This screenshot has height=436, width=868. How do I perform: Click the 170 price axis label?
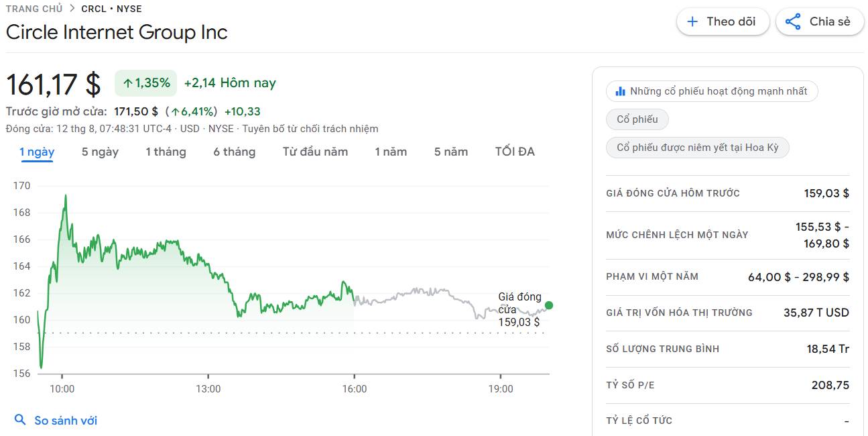tap(22, 186)
